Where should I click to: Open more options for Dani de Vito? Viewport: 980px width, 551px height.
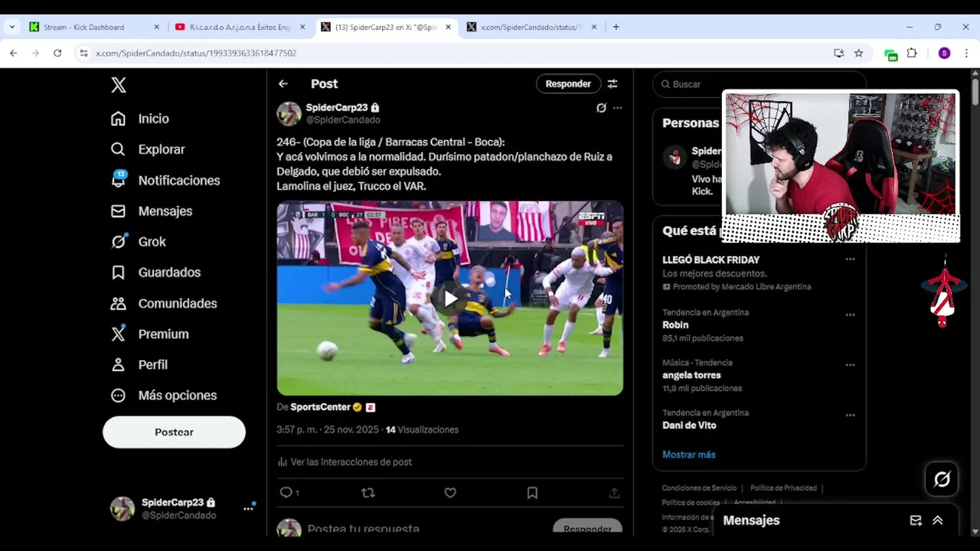850,415
